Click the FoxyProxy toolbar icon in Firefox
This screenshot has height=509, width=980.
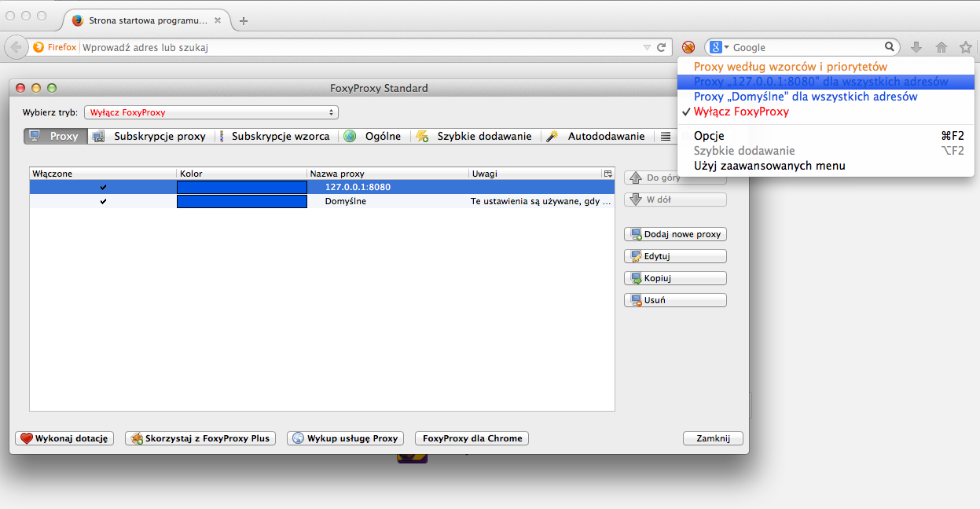tap(688, 47)
